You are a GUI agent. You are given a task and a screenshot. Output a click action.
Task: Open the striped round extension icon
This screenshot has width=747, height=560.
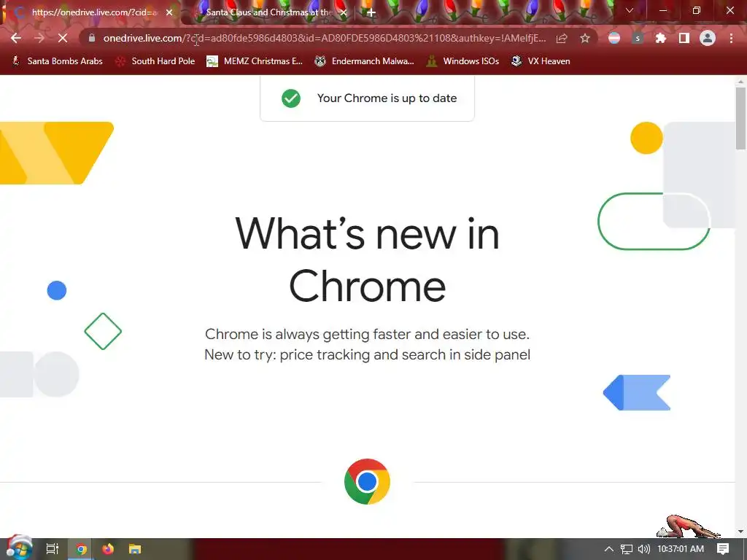[x=614, y=38]
